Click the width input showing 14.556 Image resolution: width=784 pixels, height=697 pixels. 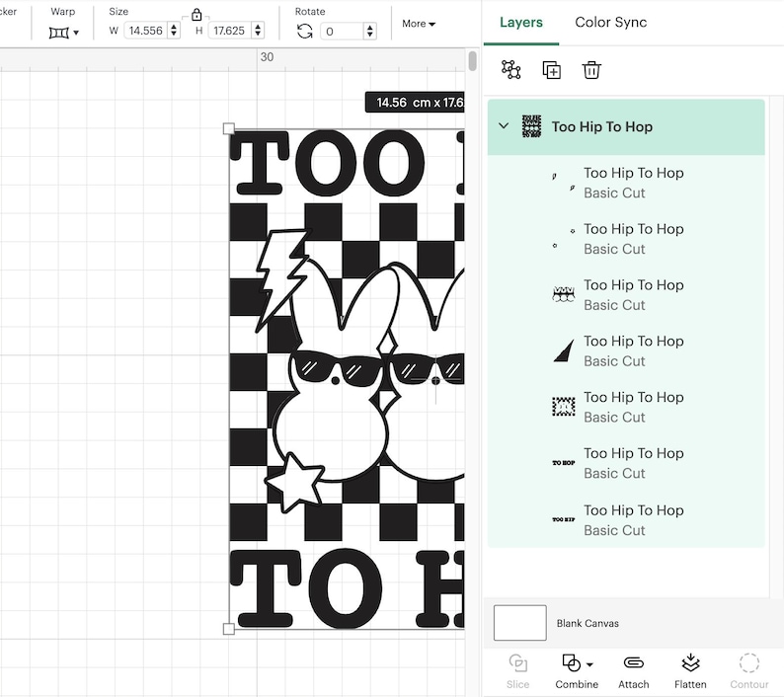click(x=145, y=31)
